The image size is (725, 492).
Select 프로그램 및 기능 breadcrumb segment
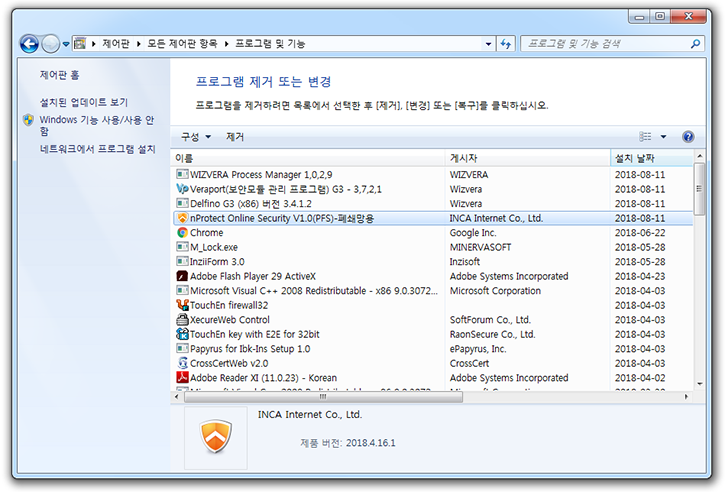pos(270,44)
